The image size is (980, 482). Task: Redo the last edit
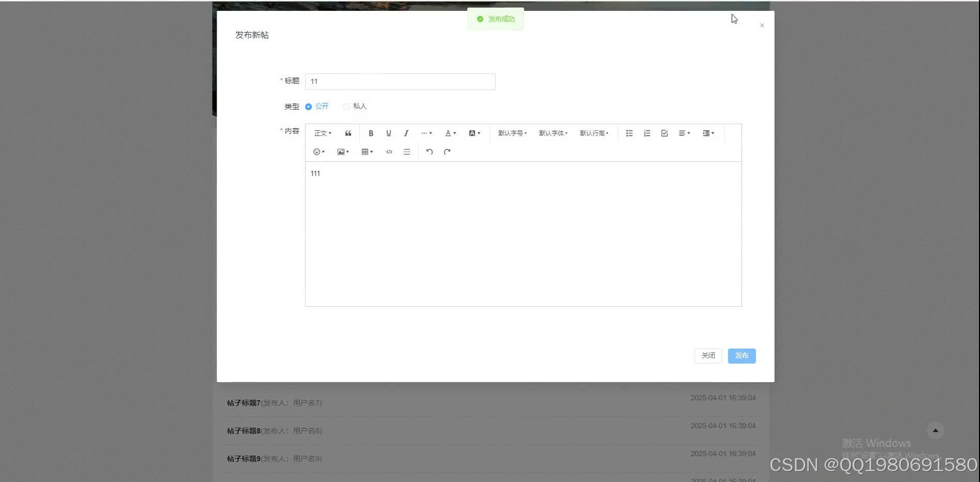[447, 152]
